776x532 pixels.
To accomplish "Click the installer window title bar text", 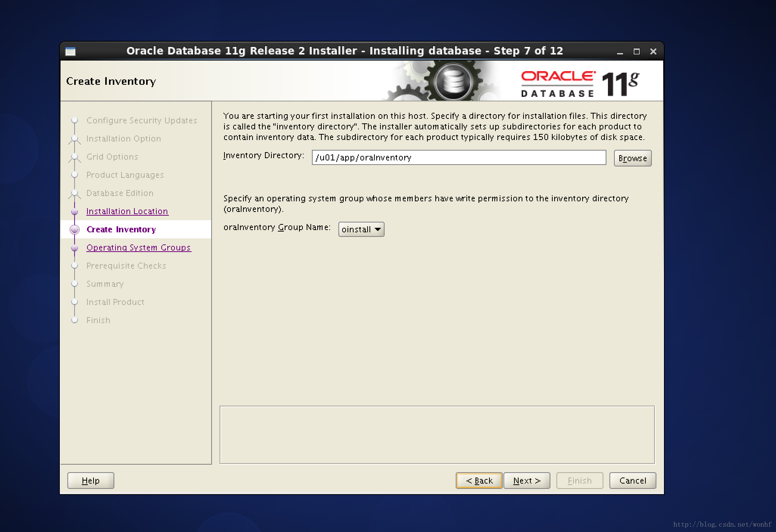I will click(344, 51).
